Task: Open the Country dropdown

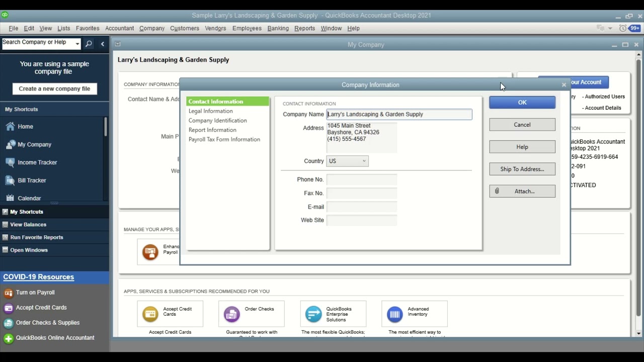Action: pos(348,161)
